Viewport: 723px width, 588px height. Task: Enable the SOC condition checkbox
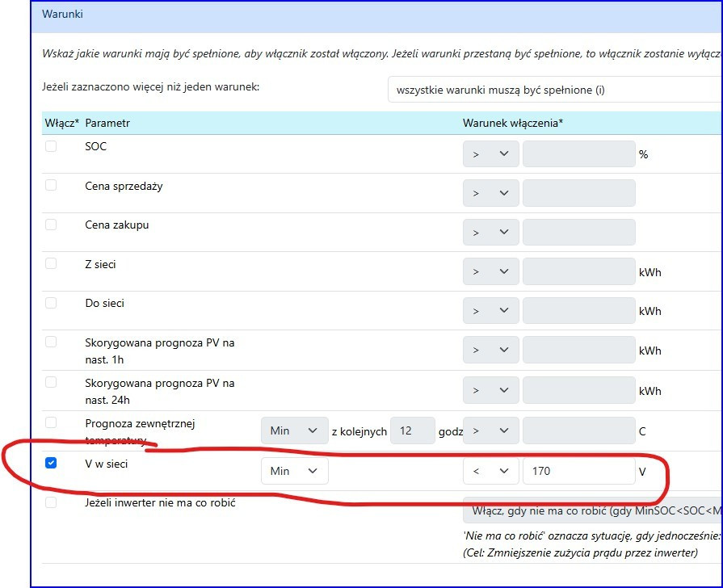[x=51, y=146]
